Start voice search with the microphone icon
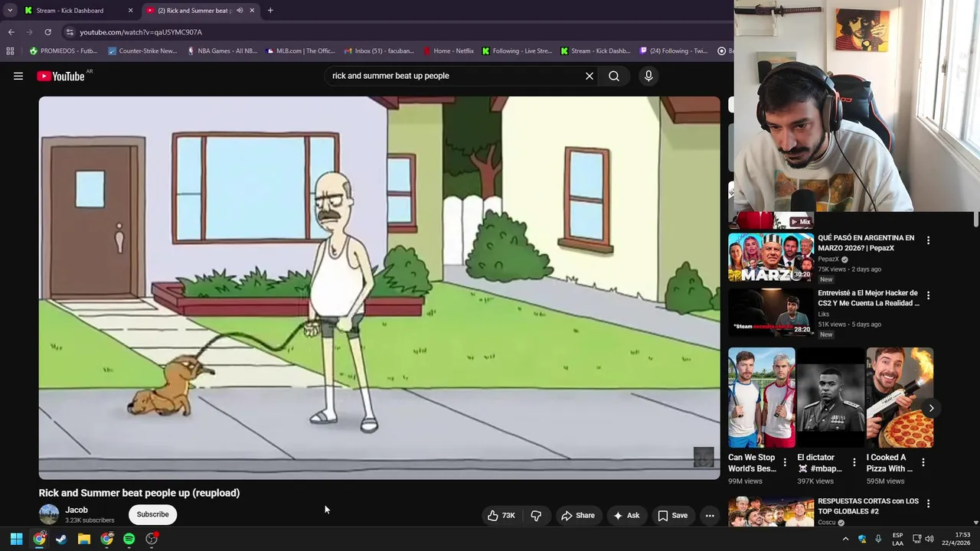 point(648,76)
